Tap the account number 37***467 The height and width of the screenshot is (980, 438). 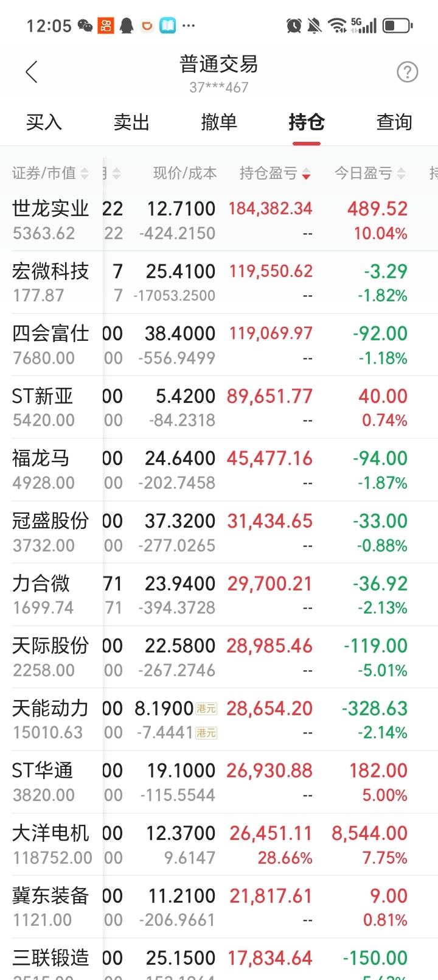click(219, 88)
